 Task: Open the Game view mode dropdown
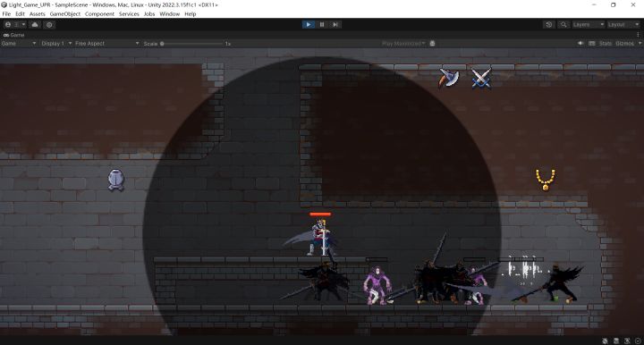[19, 44]
